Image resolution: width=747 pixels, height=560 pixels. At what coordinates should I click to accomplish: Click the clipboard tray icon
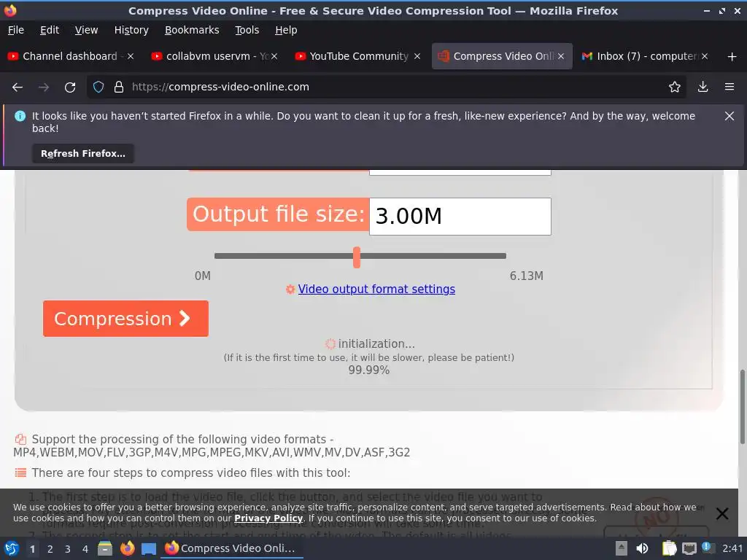669,548
